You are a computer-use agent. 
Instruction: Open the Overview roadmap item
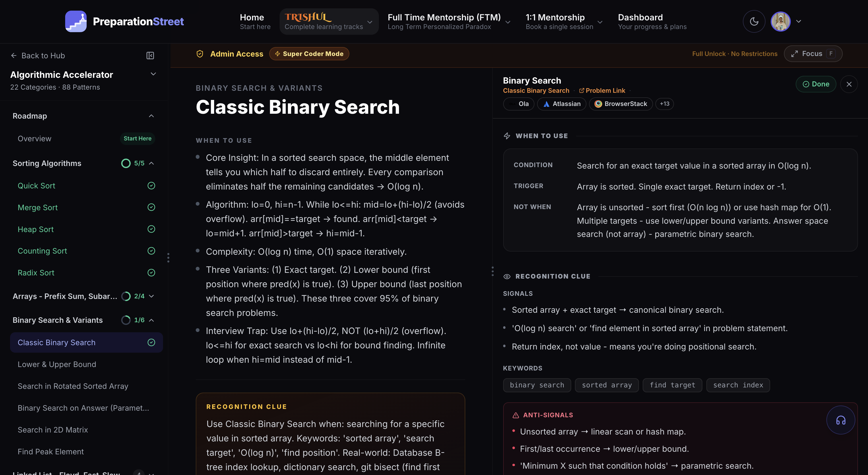point(34,138)
